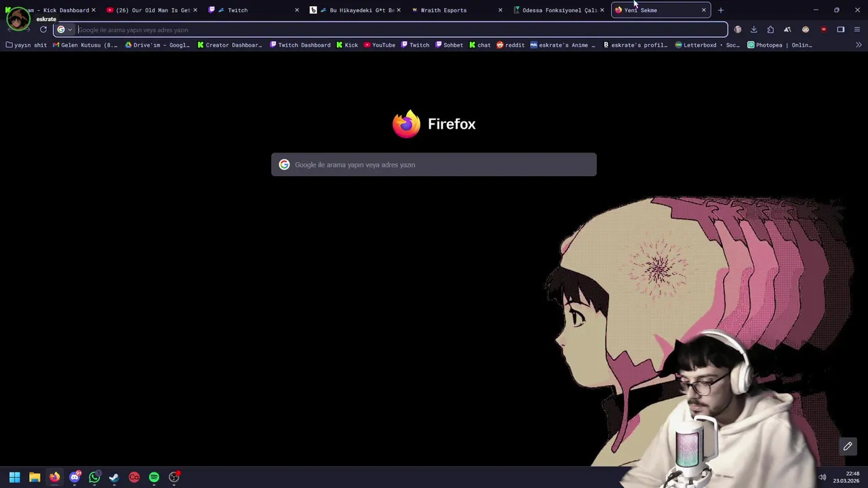
Task: Show more bookmarks via double-chevron
Action: 859,45
